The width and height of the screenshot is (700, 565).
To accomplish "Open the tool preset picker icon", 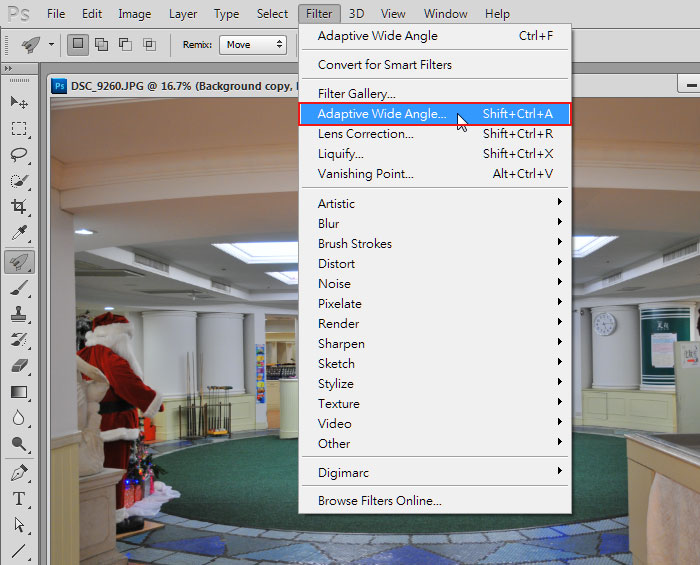I will pos(30,45).
